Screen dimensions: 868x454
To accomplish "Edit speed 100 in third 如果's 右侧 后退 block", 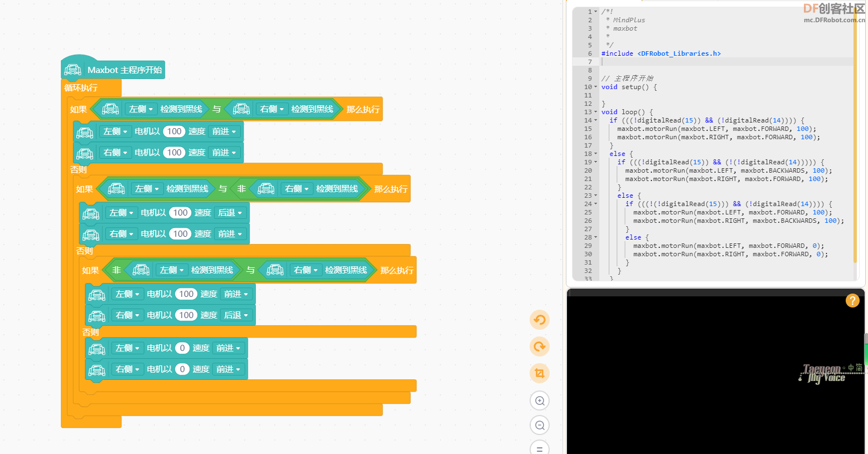I will 186,315.
